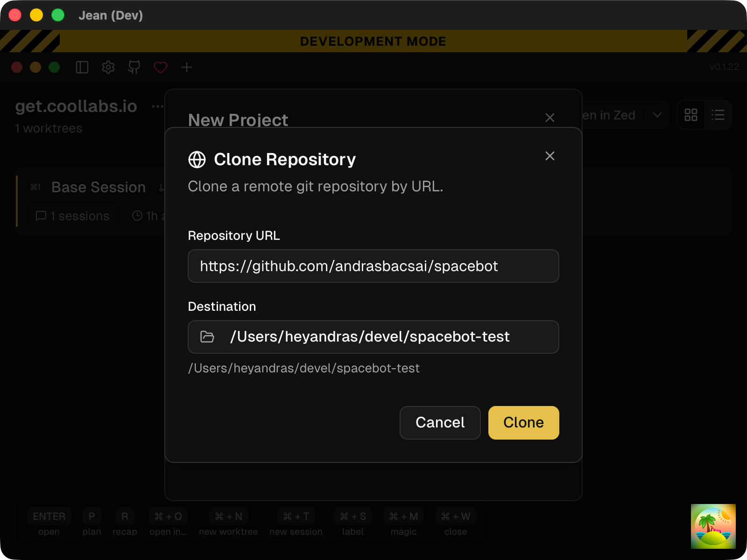
Task: Click the yellow Clone button
Action: pos(523,422)
